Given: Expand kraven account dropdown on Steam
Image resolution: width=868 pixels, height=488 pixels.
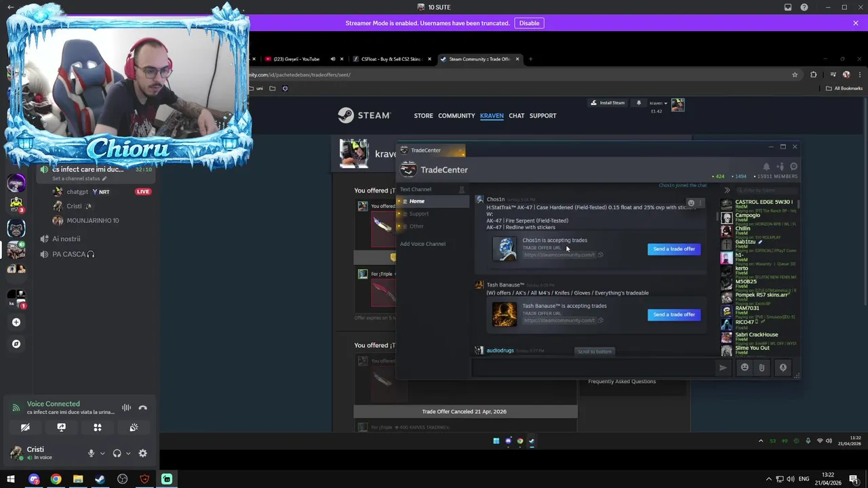Looking at the screenshot, I should 658,104.
